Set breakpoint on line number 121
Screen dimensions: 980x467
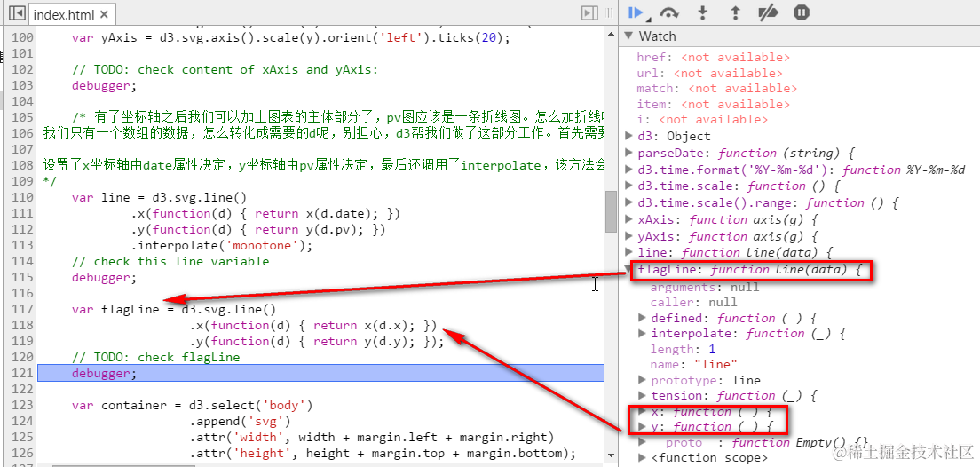click(22, 373)
